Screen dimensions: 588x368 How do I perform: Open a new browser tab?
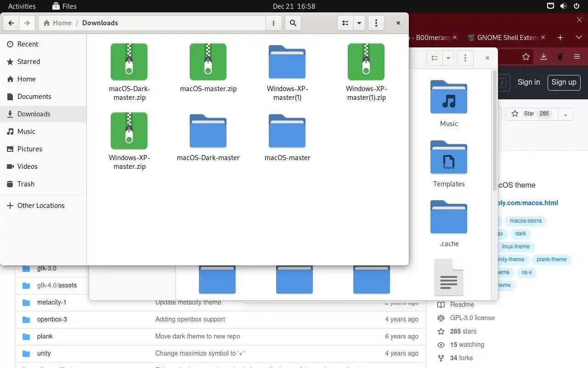[560, 38]
